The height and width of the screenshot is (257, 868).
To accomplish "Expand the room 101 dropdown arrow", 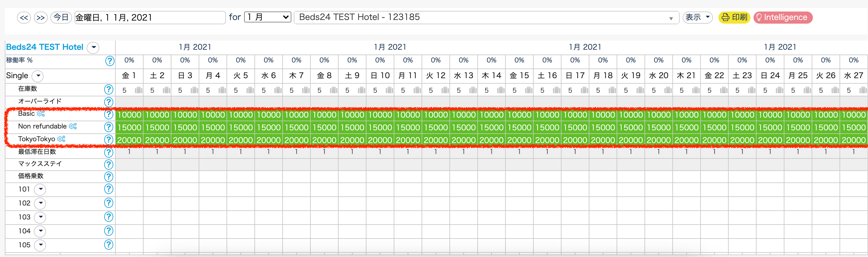I will click(x=41, y=189).
